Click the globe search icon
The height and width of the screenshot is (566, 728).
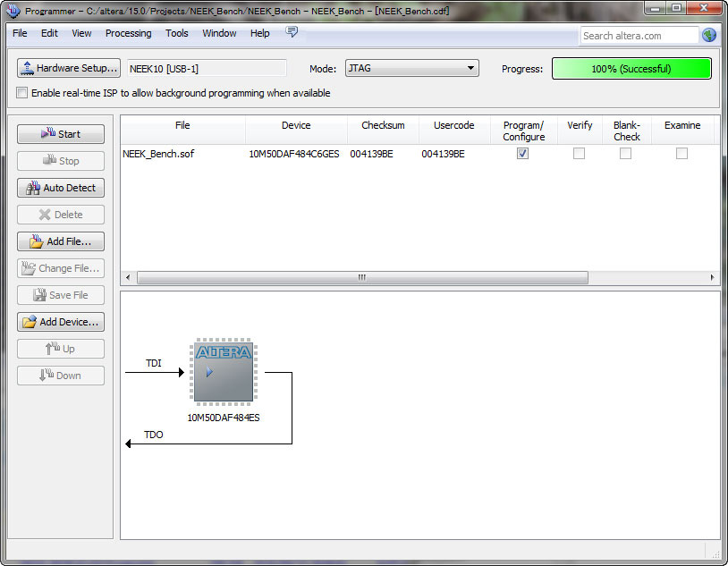709,35
